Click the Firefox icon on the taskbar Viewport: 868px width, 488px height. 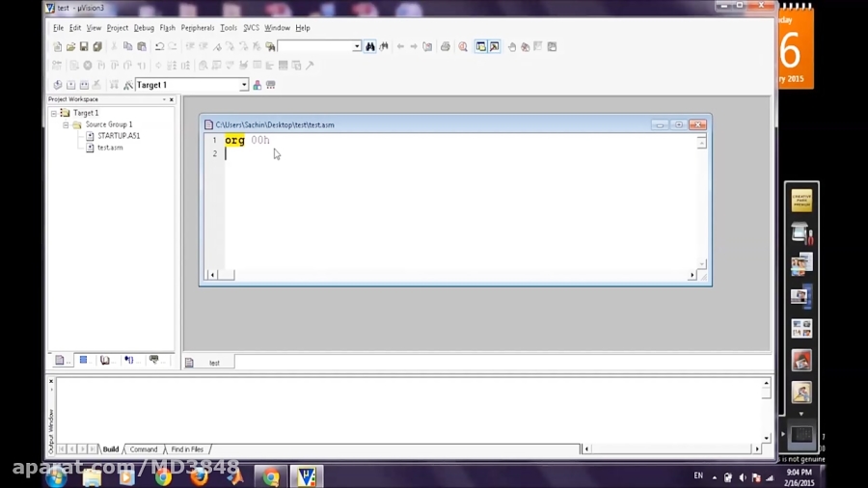click(200, 476)
